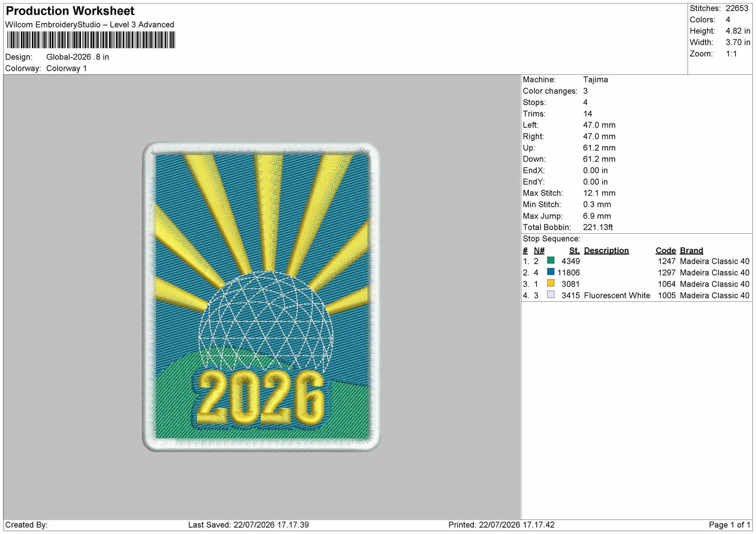756x534 pixels.
Task: Click the 'Stop Sequence:' heading
Action: point(551,239)
